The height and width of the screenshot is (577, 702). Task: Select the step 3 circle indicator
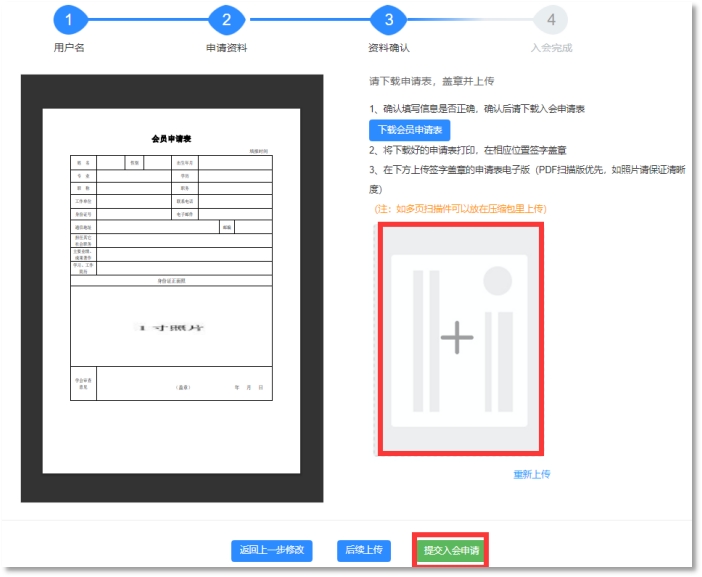click(x=388, y=19)
